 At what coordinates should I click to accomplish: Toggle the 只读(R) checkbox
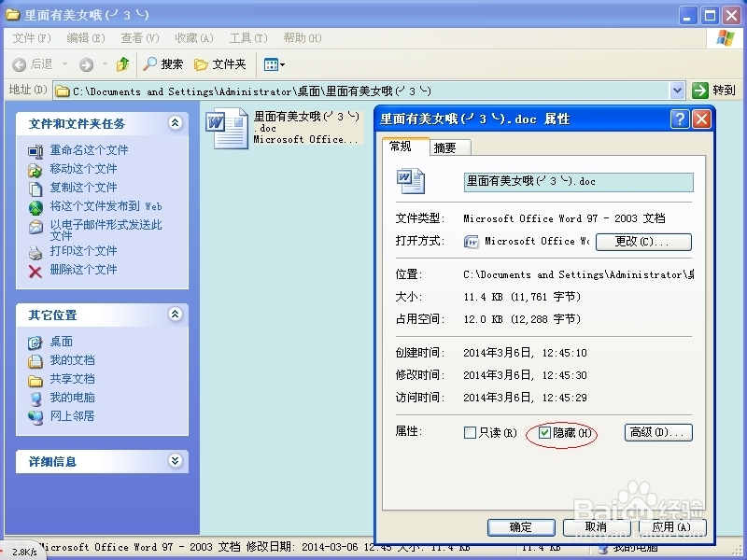[x=470, y=432]
